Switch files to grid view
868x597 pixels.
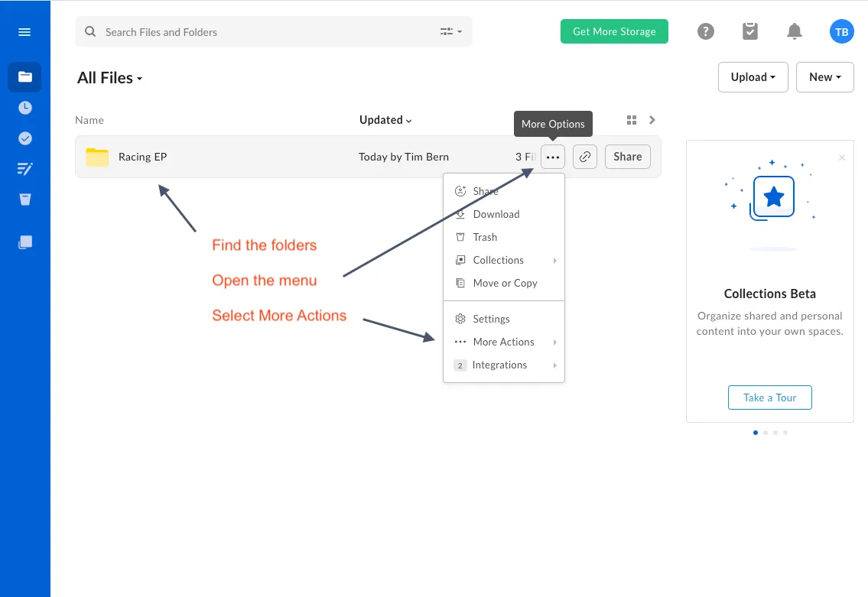click(x=631, y=120)
